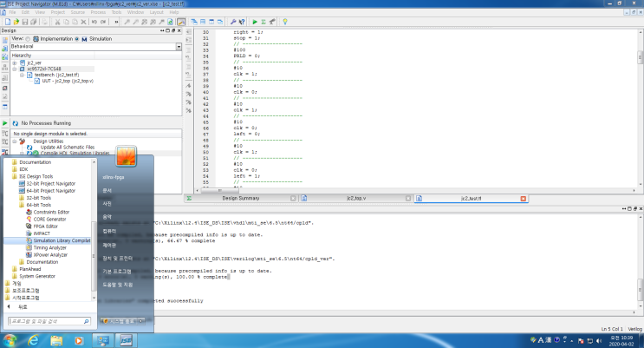Click the toolbar overflow chevron

(116, 22)
